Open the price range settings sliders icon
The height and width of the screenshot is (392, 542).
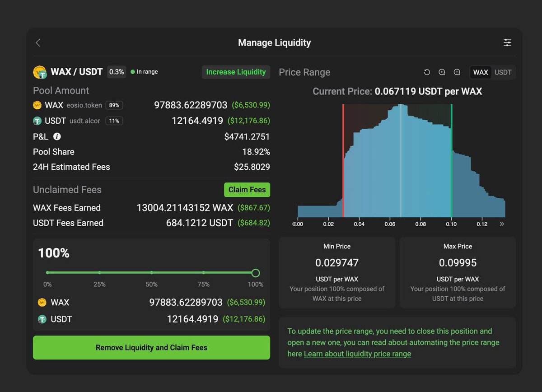point(507,42)
